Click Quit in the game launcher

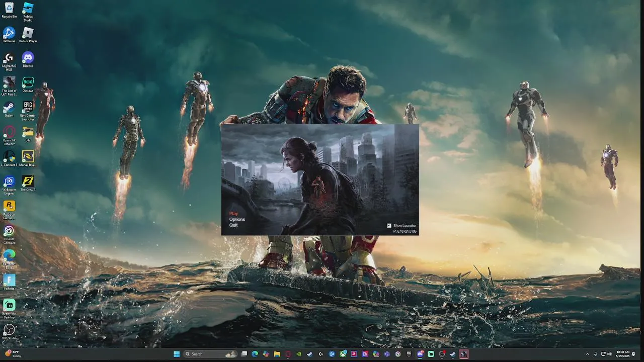pyautogui.click(x=233, y=225)
